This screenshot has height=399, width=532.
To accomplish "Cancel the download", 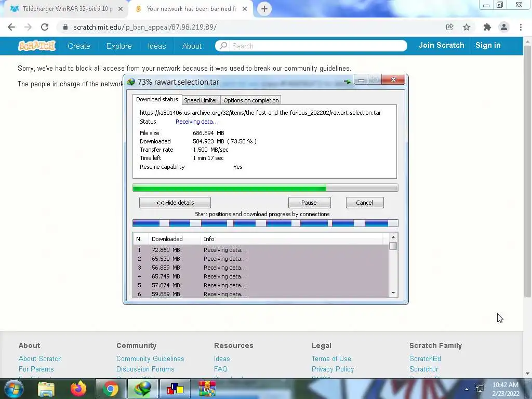I will (364, 203).
